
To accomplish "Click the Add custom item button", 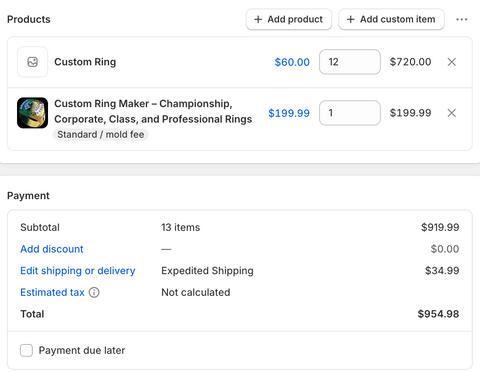I will 391,19.
